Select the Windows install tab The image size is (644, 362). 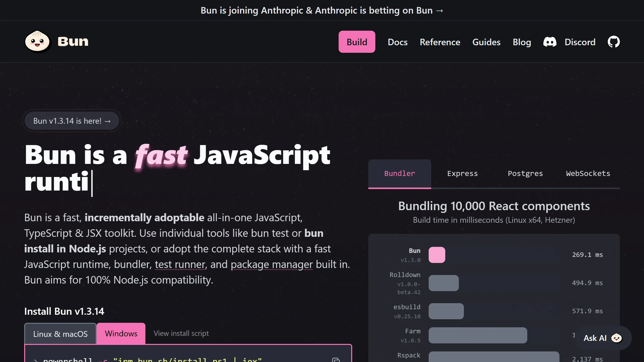(x=121, y=333)
